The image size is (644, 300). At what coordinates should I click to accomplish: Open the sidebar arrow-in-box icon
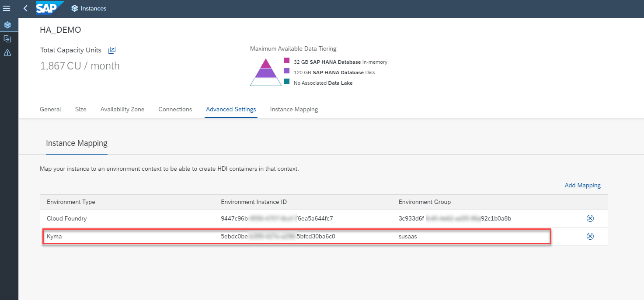point(7,39)
